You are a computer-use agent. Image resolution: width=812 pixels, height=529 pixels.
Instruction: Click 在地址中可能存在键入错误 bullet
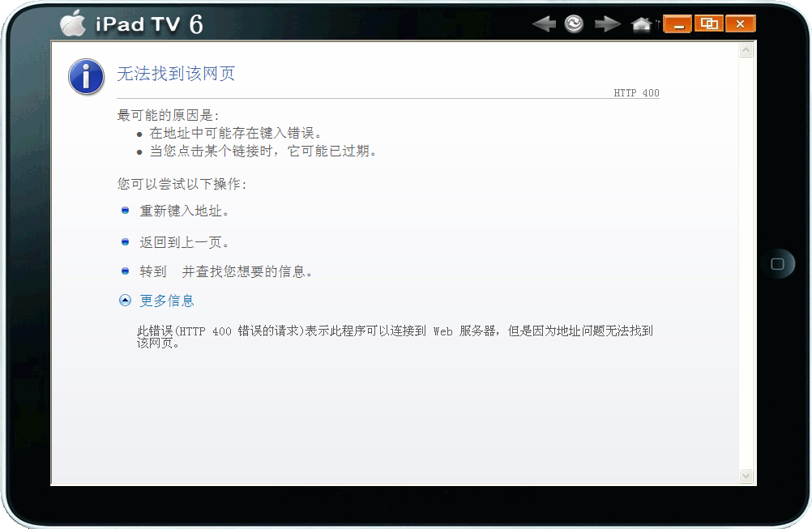coord(236,133)
